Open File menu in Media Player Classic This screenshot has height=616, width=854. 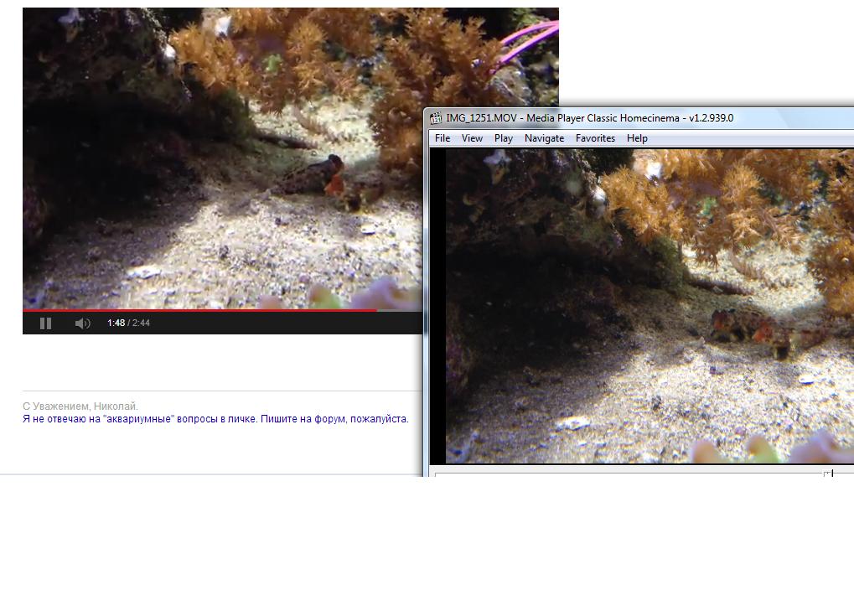tap(443, 138)
